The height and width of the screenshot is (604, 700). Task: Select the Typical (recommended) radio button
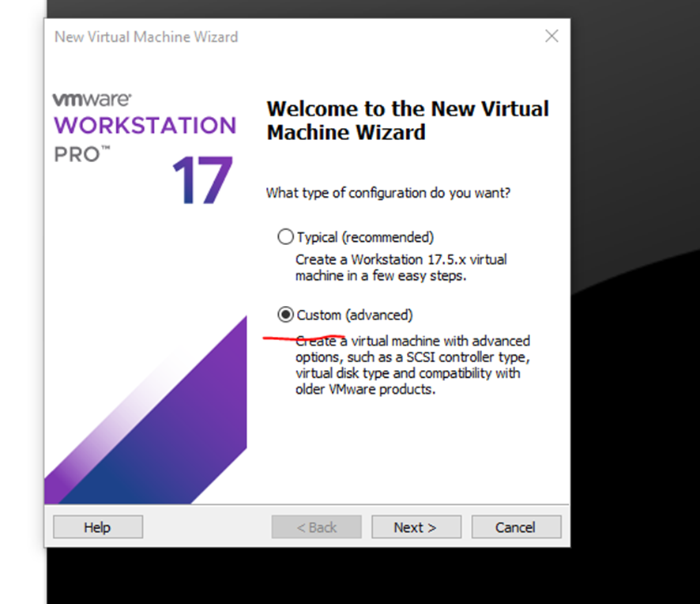tap(286, 236)
